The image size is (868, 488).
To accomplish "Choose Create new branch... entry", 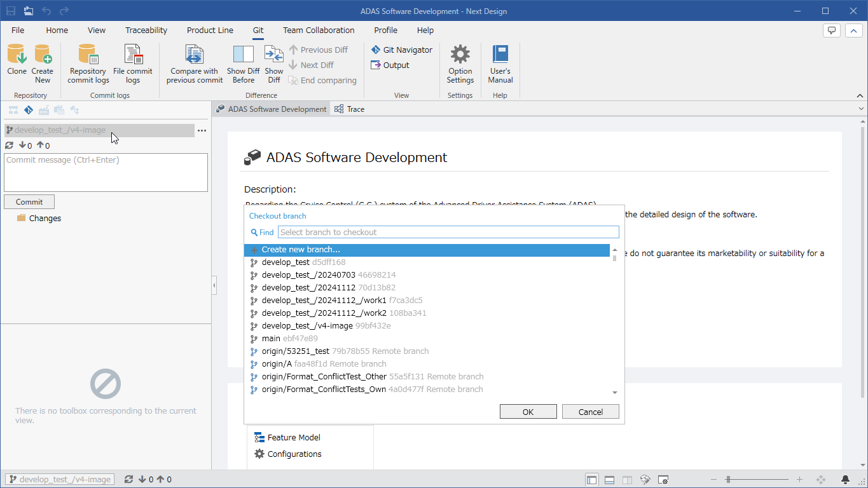I will pos(427,250).
